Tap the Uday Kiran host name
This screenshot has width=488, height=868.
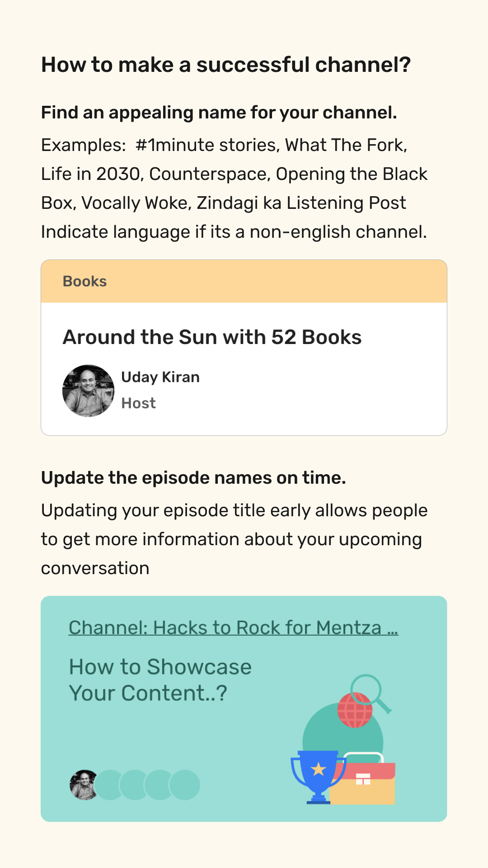(160, 377)
